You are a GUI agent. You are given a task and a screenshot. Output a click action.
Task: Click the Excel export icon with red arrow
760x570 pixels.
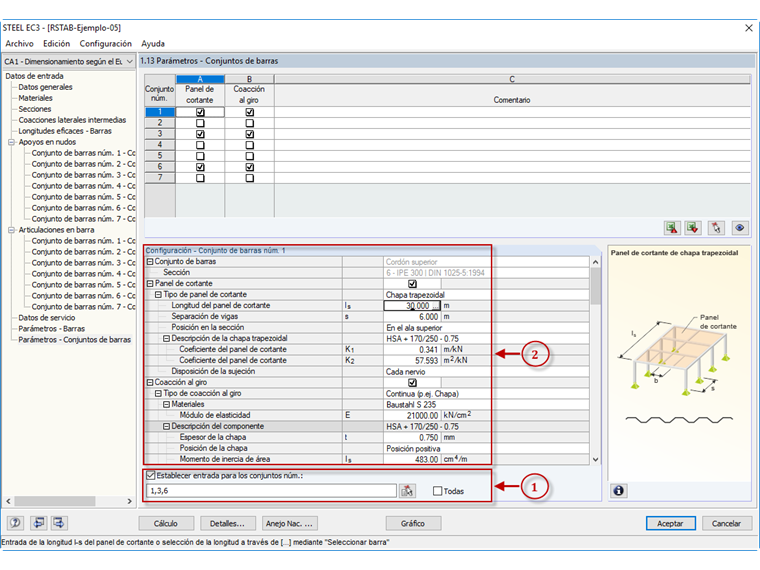[x=672, y=228]
